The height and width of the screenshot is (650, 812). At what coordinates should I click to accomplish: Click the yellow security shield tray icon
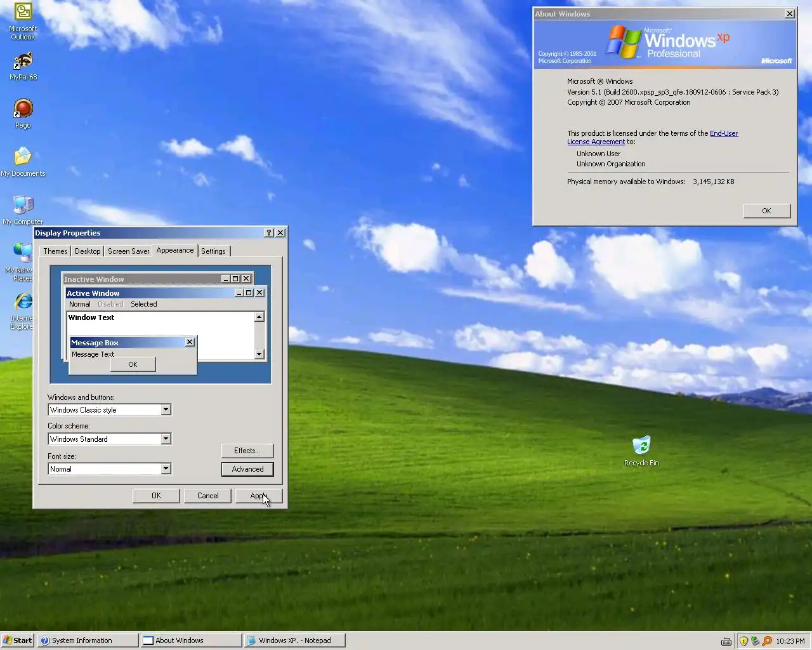point(743,640)
